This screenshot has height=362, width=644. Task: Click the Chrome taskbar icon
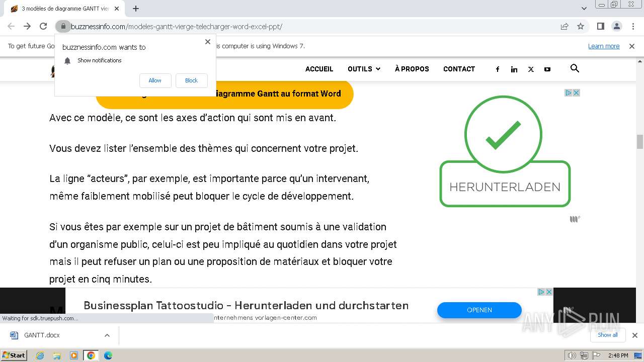click(x=91, y=355)
